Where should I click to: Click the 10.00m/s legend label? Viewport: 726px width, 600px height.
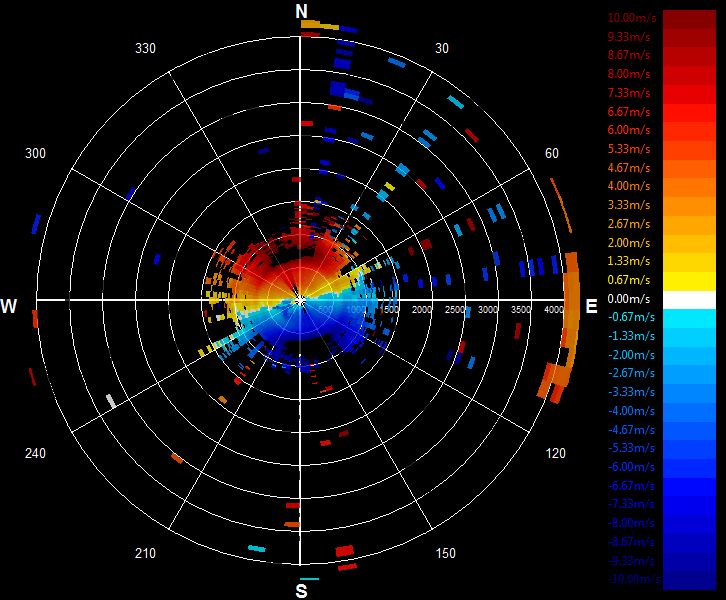pyautogui.click(x=632, y=18)
